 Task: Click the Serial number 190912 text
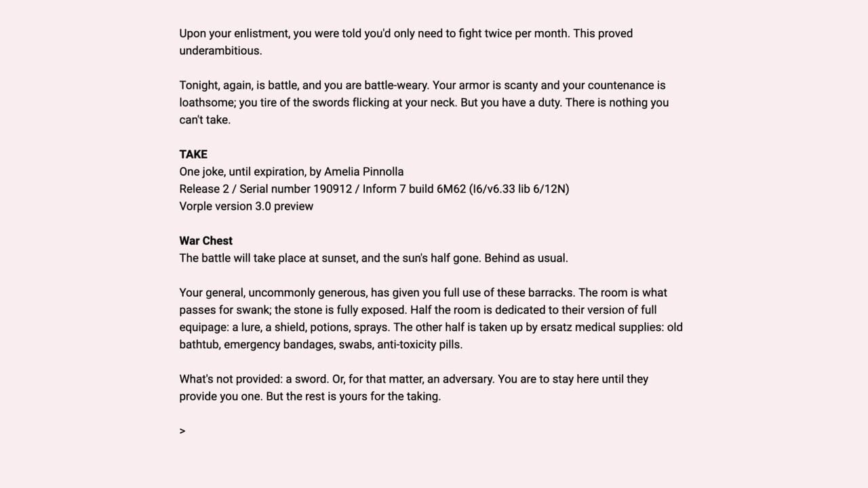pyautogui.click(x=296, y=189)
